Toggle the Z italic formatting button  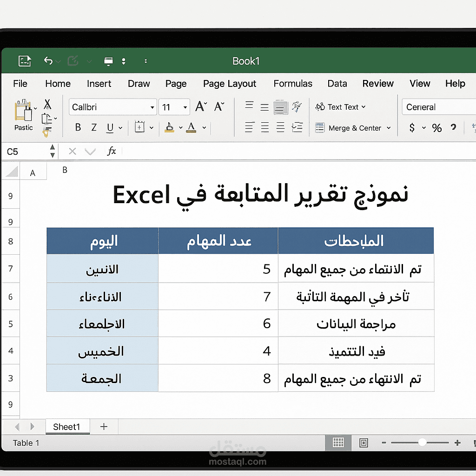click(94, 127)
